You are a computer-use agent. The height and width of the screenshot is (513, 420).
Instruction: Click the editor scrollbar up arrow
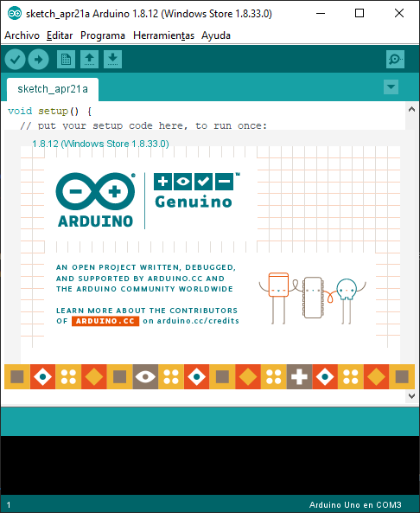click(x=412, y=110)
